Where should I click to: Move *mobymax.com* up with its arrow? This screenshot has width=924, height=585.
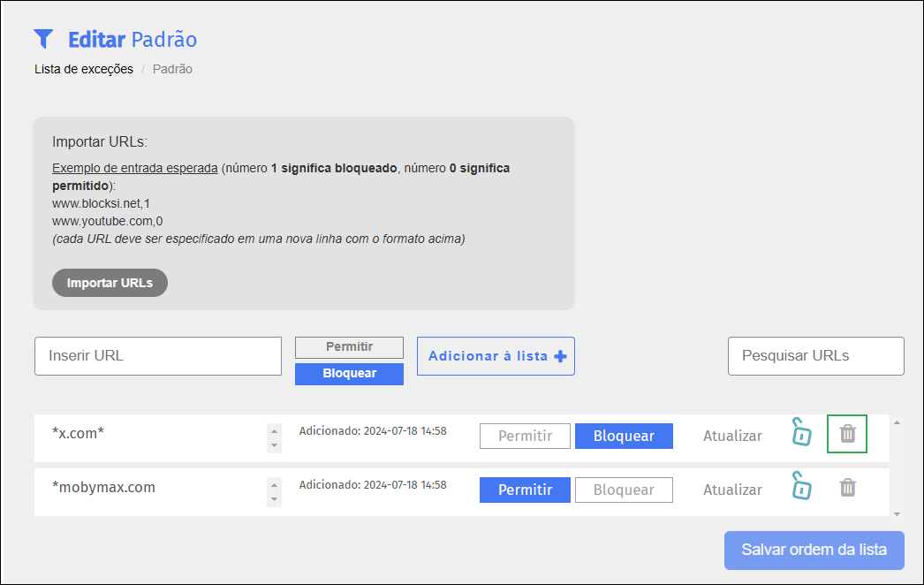[x=274, y=485]
